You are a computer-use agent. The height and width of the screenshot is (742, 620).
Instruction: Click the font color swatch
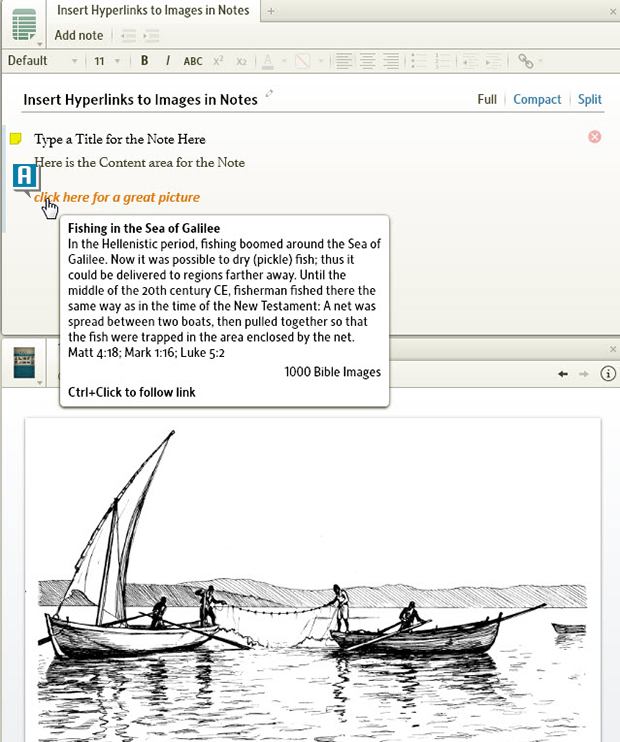(268, 61)
